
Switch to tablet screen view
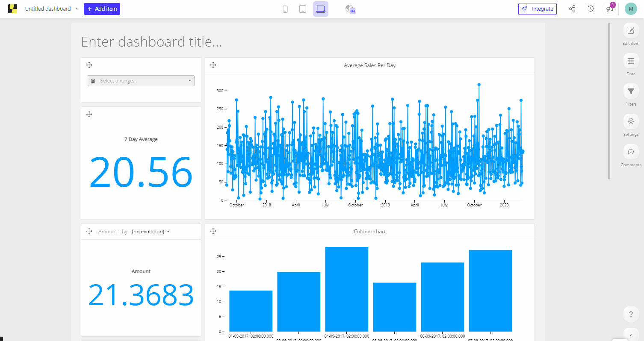coord(303,9)
